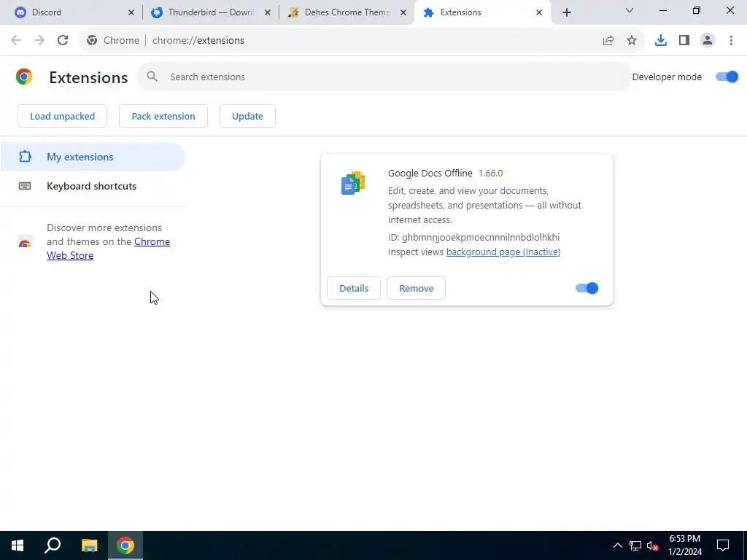Go forward to next page
The height and width of the screenshot is (560, 747).
click(x=39, y=41)
